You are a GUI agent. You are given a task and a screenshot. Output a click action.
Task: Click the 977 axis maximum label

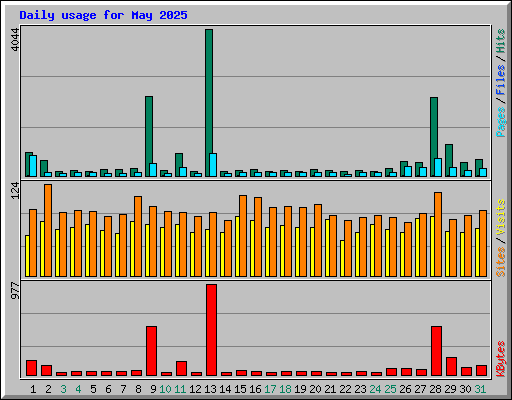[x=15, y=291]
